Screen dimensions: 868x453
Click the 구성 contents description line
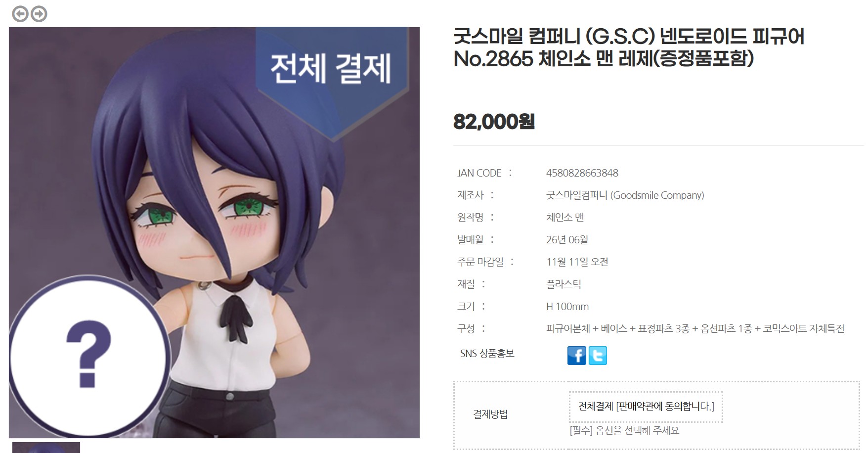point(695,328)
